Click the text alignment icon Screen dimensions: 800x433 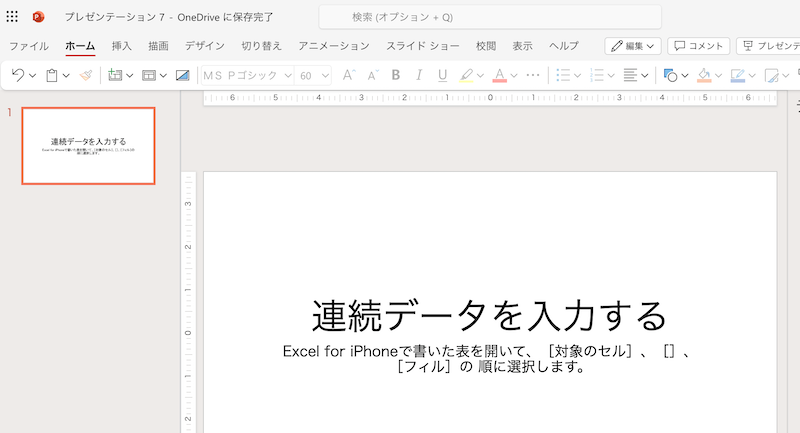coord(630,75)
